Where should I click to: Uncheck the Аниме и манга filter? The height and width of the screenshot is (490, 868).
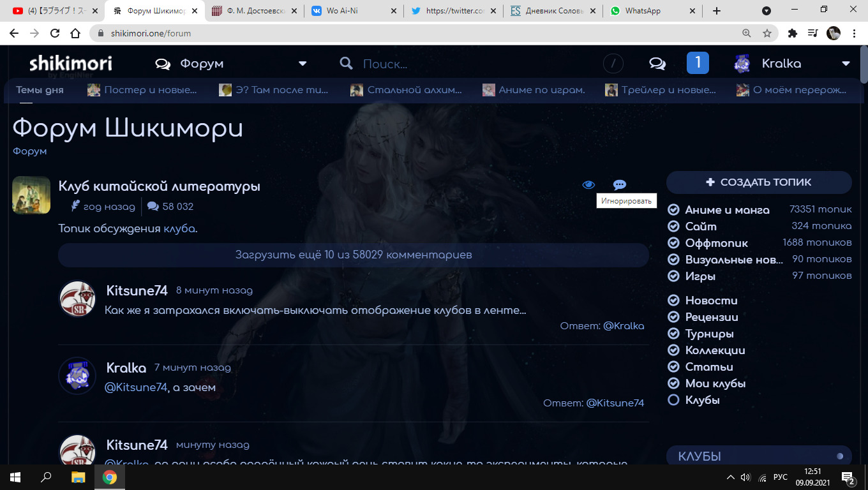pyautogui.click(x=673, y=210)
